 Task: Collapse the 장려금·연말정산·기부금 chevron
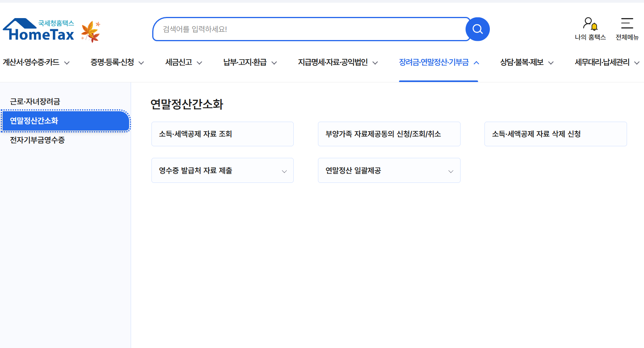477,62
